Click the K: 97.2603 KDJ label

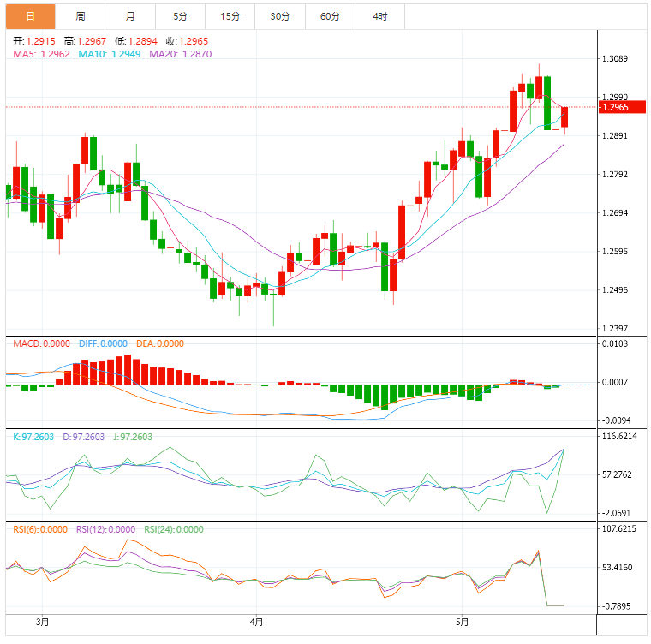click(33, 437)
